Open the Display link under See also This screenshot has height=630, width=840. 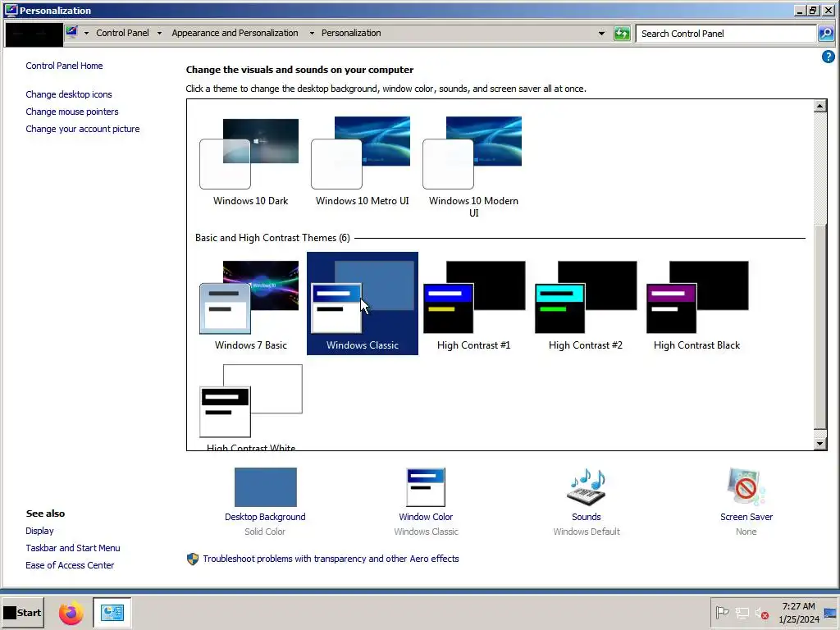pos(39,531)
